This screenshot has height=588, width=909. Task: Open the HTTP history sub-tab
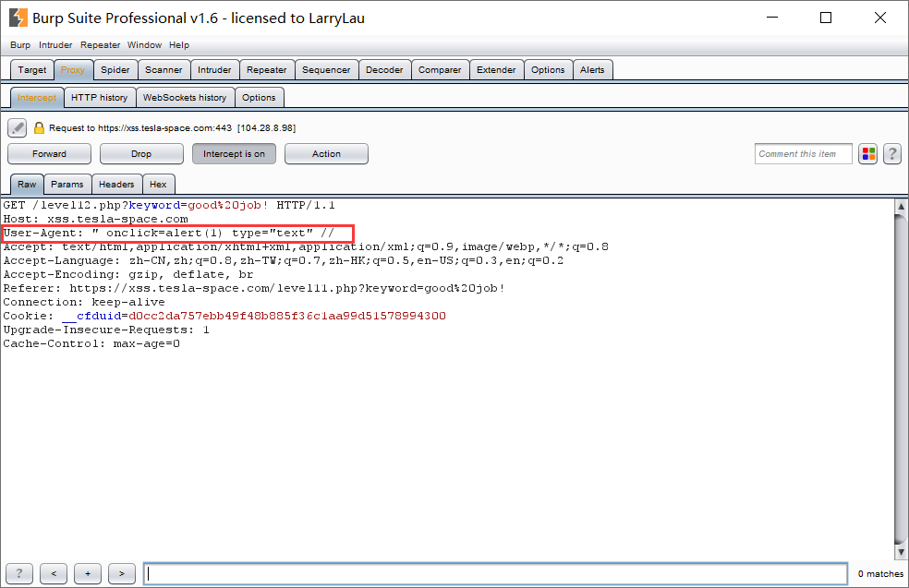[x=99, y=98]
